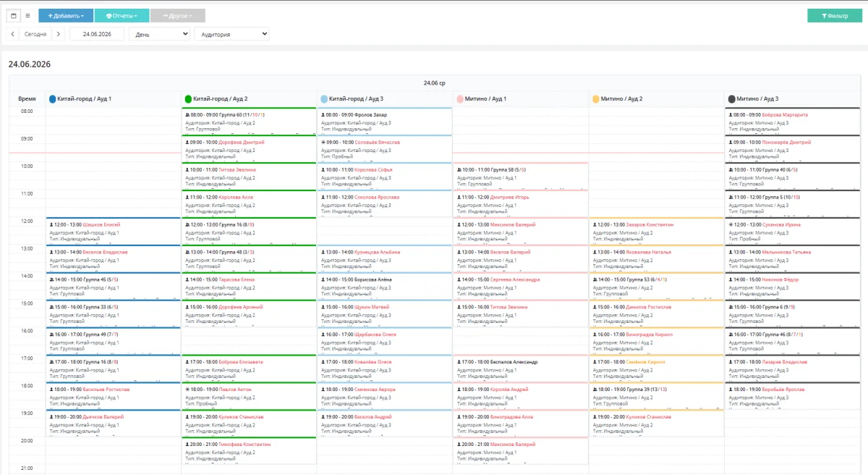Click Китай-город / Ауд 2 green color circle
This screenshot has width=868, height=475.
[189, 98]
